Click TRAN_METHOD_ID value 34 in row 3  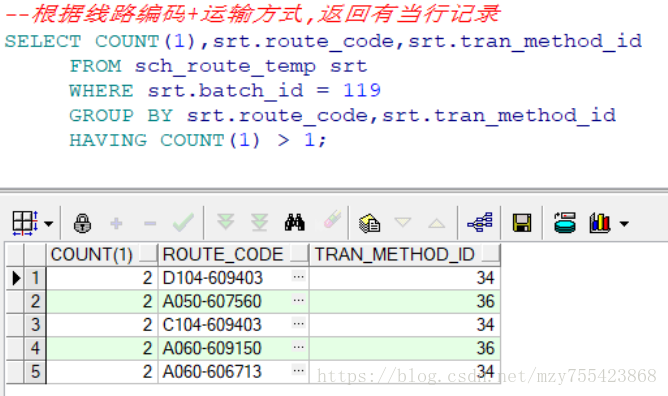405,325
